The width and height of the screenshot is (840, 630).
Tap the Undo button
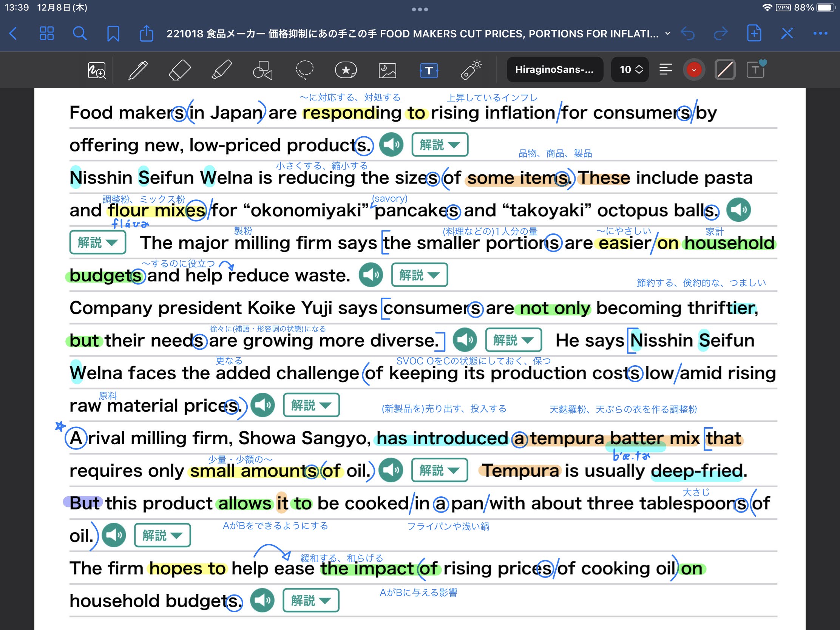click(688, 33)
